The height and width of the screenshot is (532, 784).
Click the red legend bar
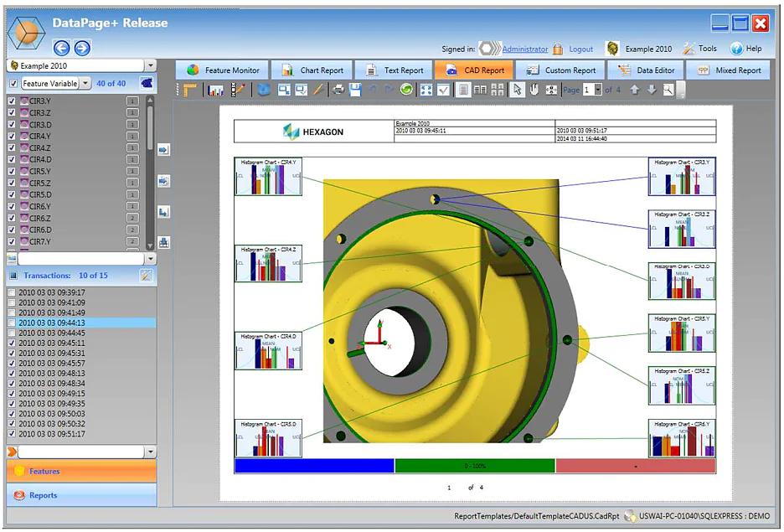click(636, 466)
